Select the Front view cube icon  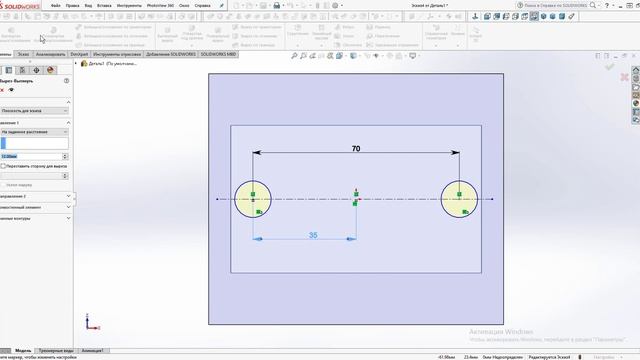pos(487,16)
